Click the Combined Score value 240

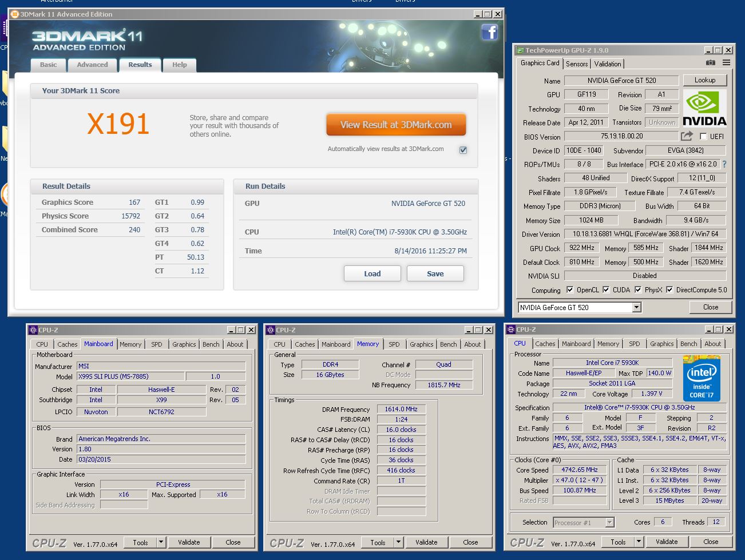[134, 230]
